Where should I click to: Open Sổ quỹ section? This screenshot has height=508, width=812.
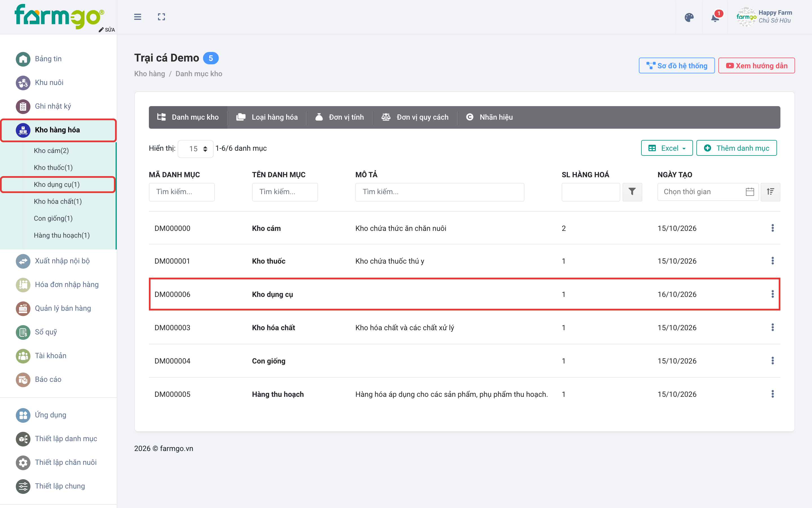coord(46,332)
